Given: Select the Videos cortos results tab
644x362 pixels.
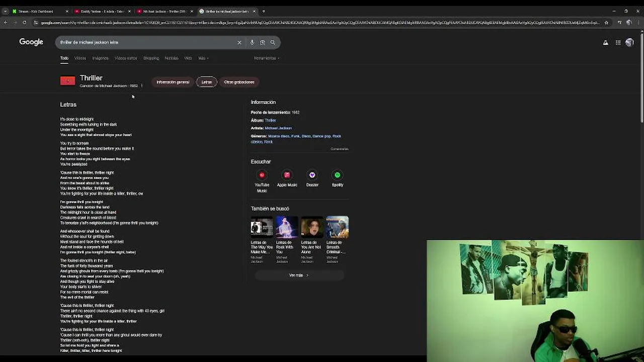Looking at the screenshot, I should pos(126,58).
